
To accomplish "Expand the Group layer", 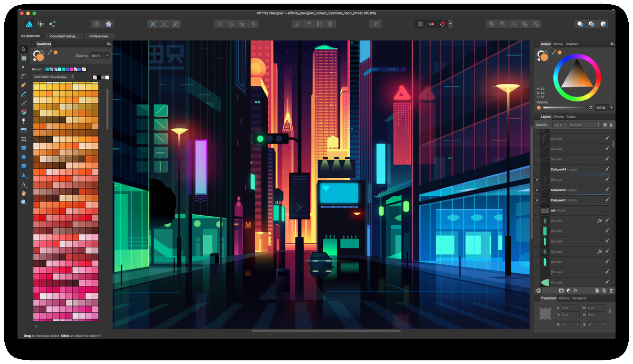I will 538,180.
